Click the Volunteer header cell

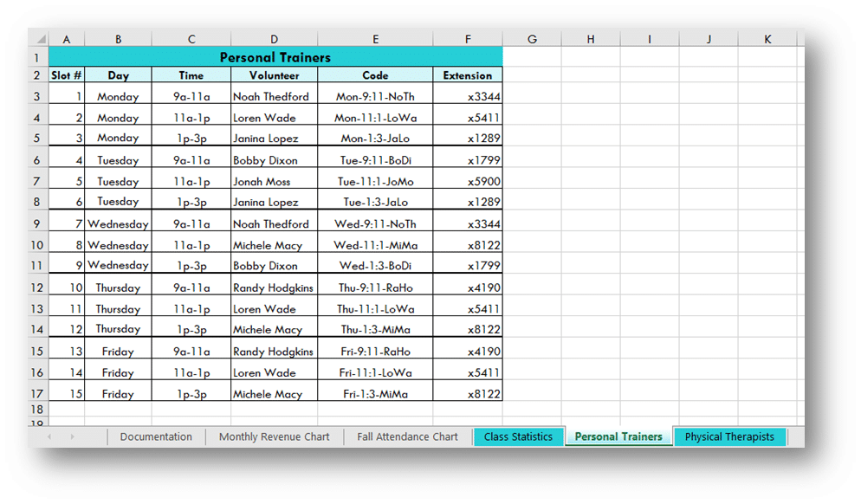(274, 75)
